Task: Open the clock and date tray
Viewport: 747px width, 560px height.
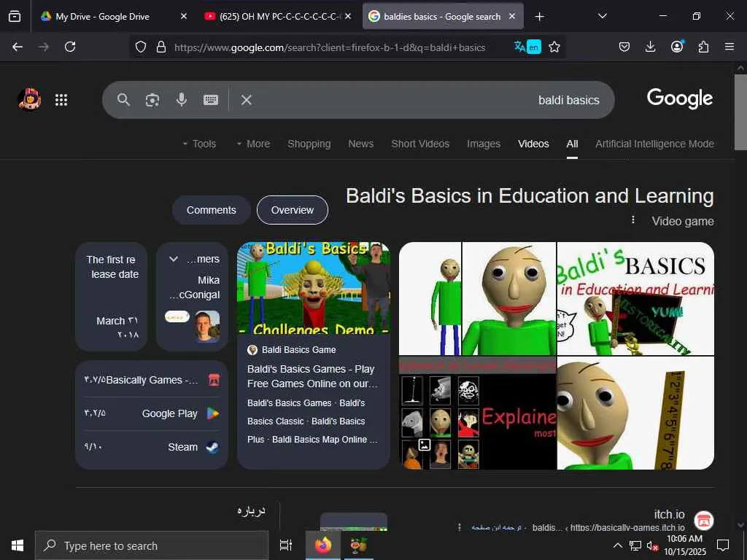Action: pyautogui.click(x=684, y=545)
